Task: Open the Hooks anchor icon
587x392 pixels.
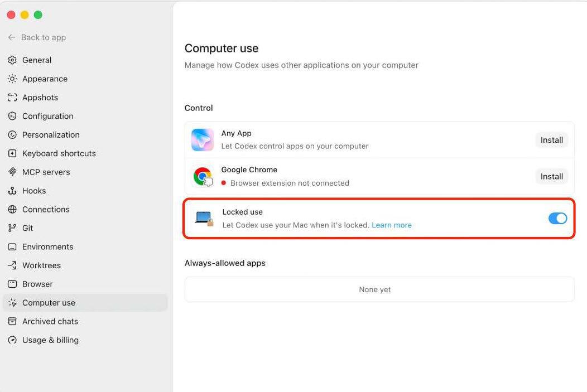Action: pyautogui.click(x=12, y=191)
